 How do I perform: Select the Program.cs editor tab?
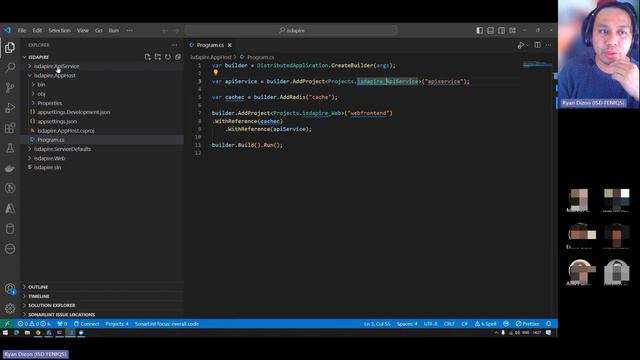[x=210, y=45]
